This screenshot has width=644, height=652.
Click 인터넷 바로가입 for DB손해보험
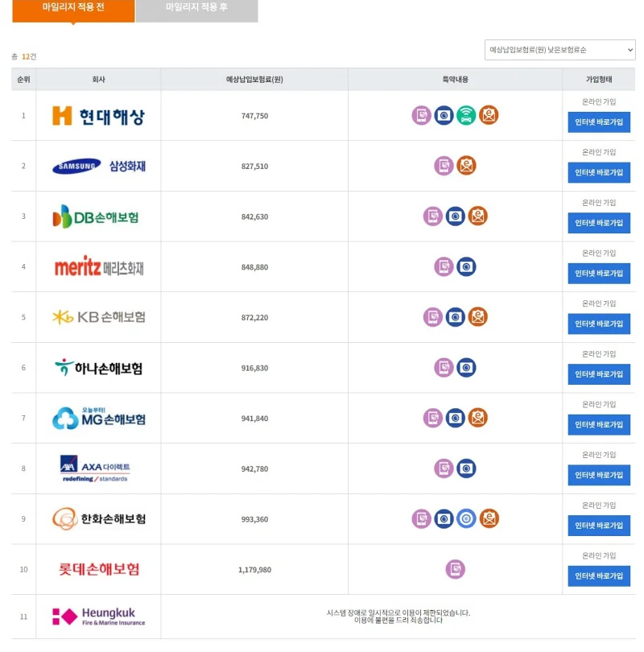tap(599, 222)
